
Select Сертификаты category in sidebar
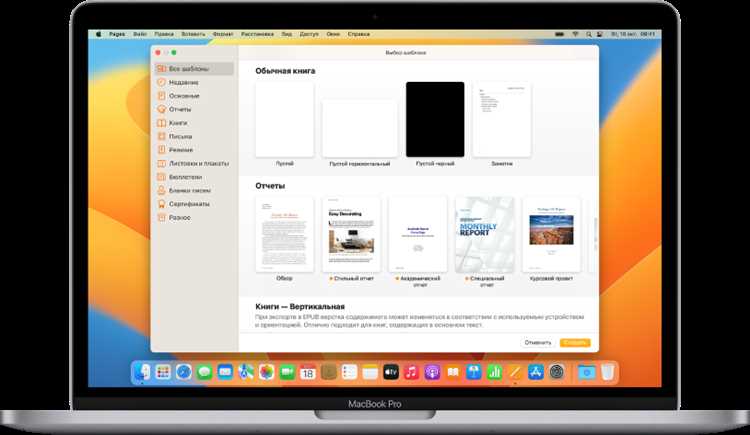tap(194, 204)
